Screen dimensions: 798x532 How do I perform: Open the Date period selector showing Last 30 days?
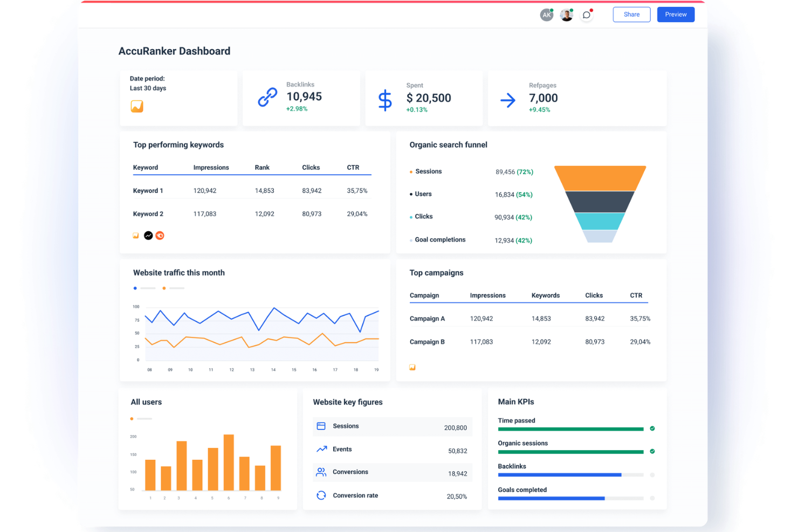[x=148, y=88]
